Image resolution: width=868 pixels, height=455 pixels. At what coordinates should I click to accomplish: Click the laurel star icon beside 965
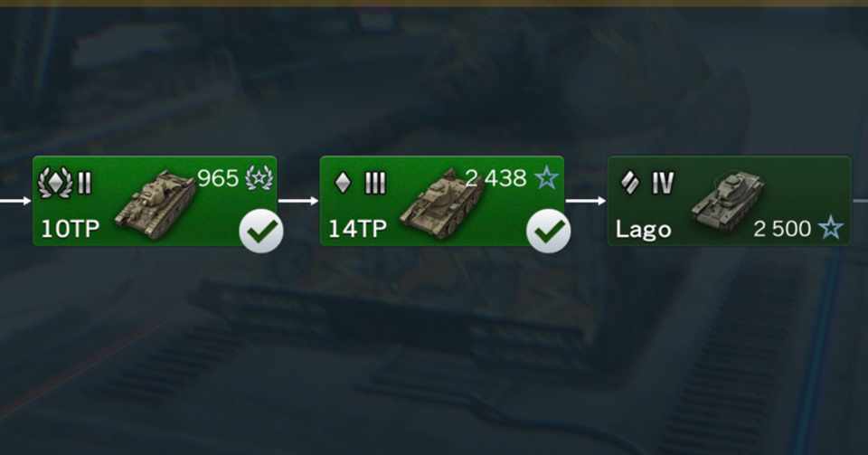point(259,177)
